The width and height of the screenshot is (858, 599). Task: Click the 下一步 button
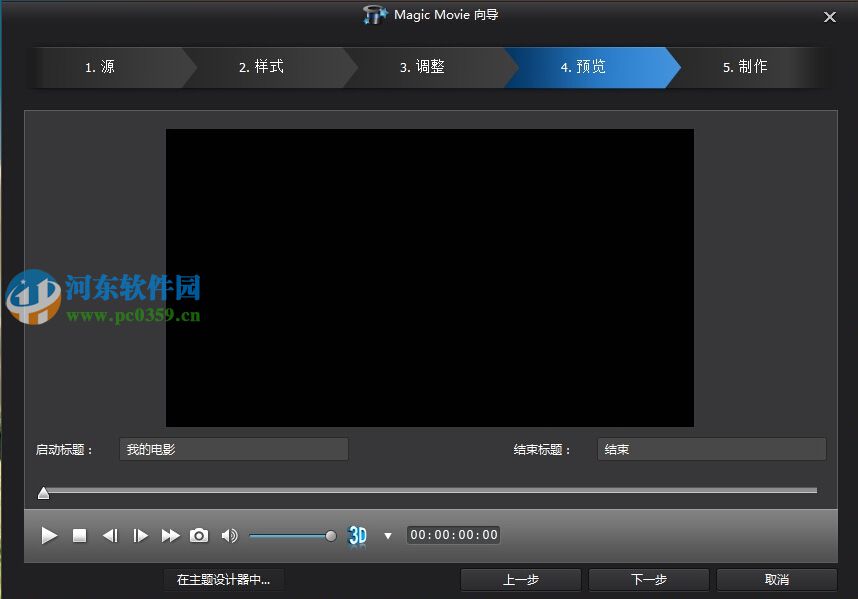(x=648, y=579)
